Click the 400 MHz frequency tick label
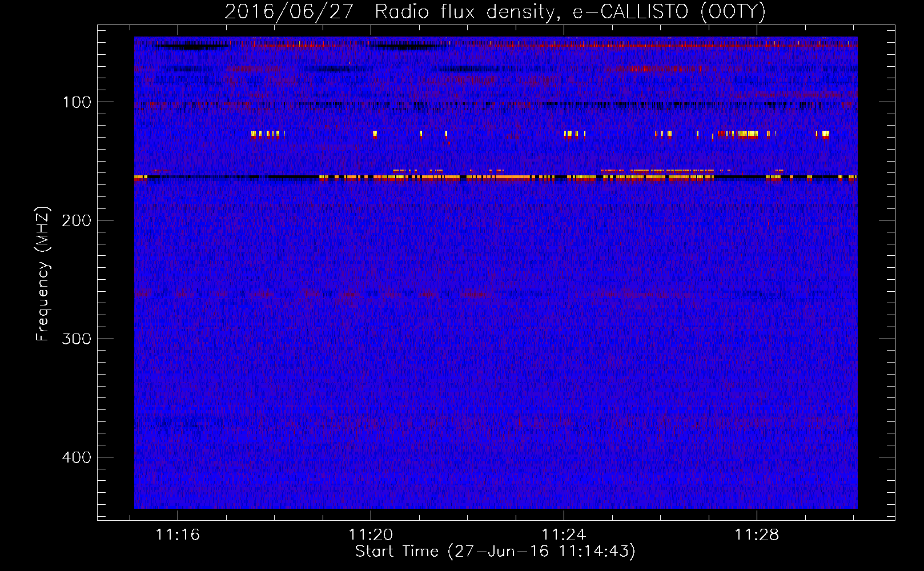This screenshot has width=924, height=571. [77, 457]
